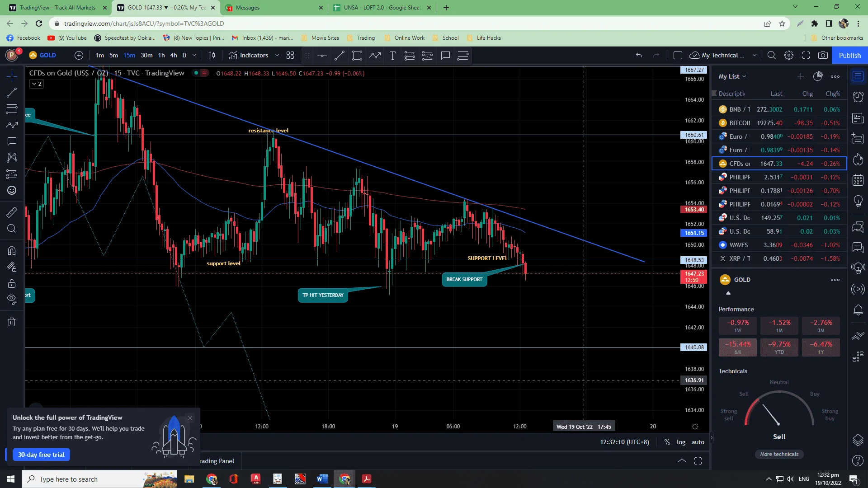Toggle lock all drawing tools
The height and width of the screenshot is (488, 868).
12,284
